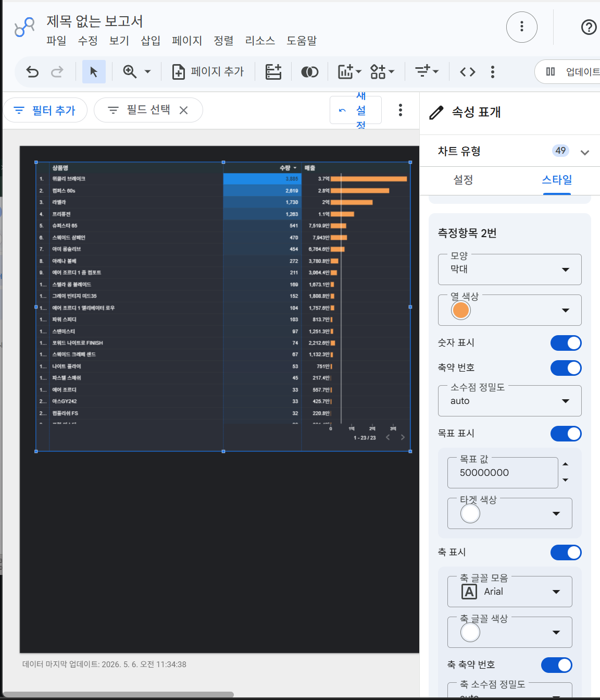Image resolution: width=600 pixels, height=700 pixels.
Task: Click the undo arrow in toolbar
Action: (32, 72)
